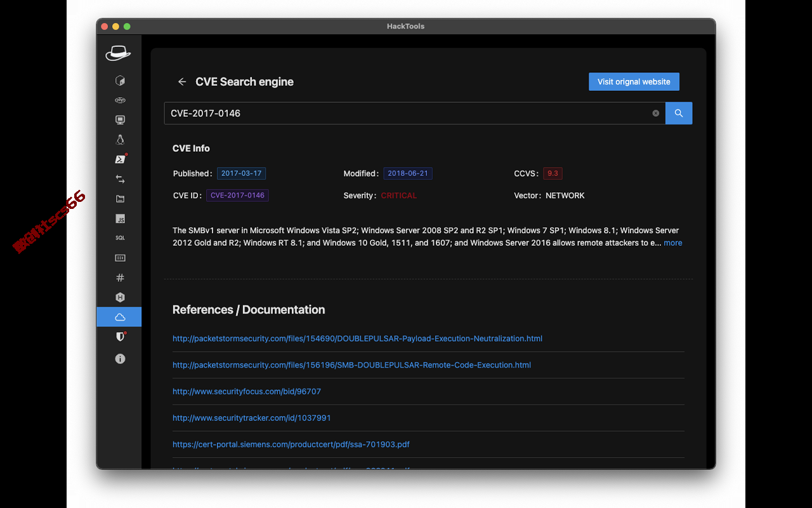This screenshot has height=508, width=812.
Task: Open securityfocus.com/bid/96707 link
Action: click(x=247, y=392)
